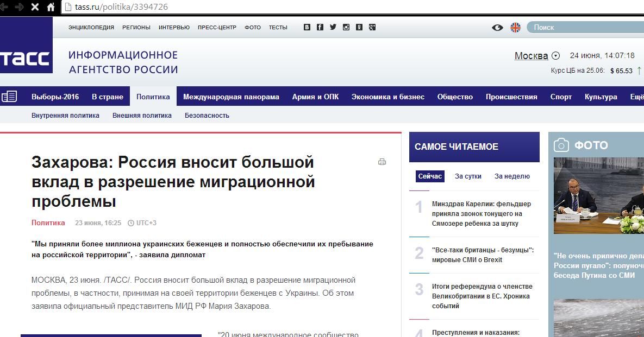Open the TASS Twitter page icon
Image resolution: width=644 pixels, height=337 pixels.
333,27
